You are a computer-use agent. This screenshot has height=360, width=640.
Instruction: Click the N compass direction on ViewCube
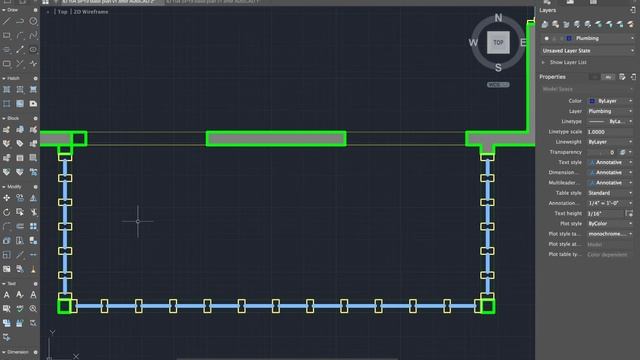point(498,18)
